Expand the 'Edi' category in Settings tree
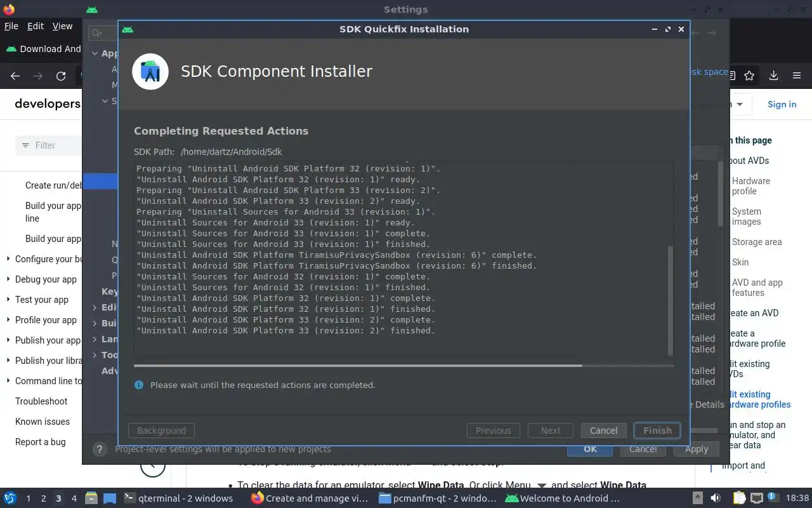Image resolution: width=812 pixels, height=508 pixels. [x=95, y=307]
